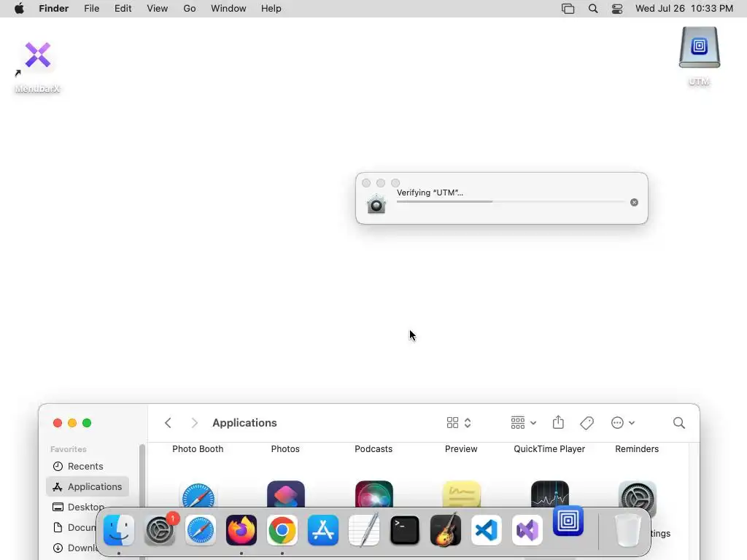Click the Finder window search icon
The height and width of the screenshot is (560, 747).
click(x=679, y=423)
